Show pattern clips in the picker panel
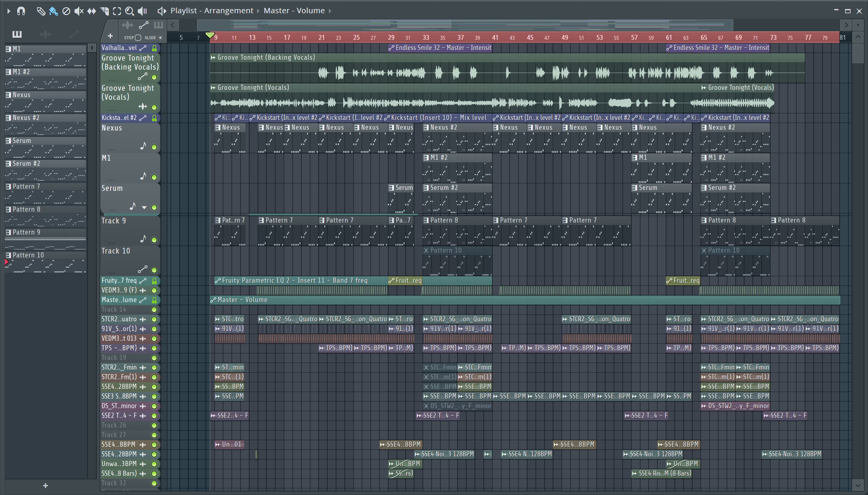 click(x=17, y=34)
